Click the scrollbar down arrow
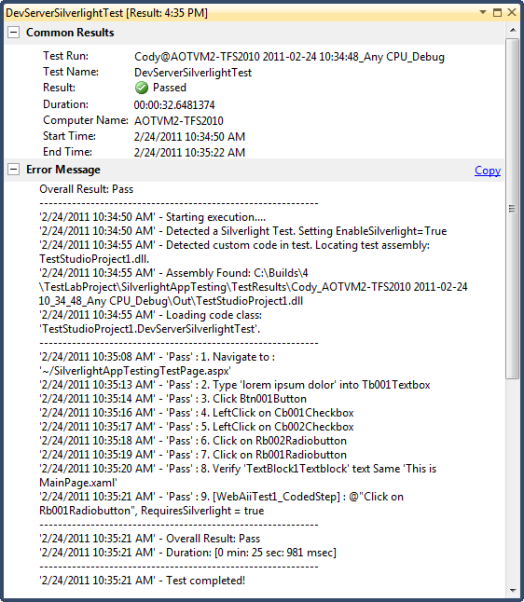Image resolution: width=524 pixels, height=602 pixels. [512, 590]
